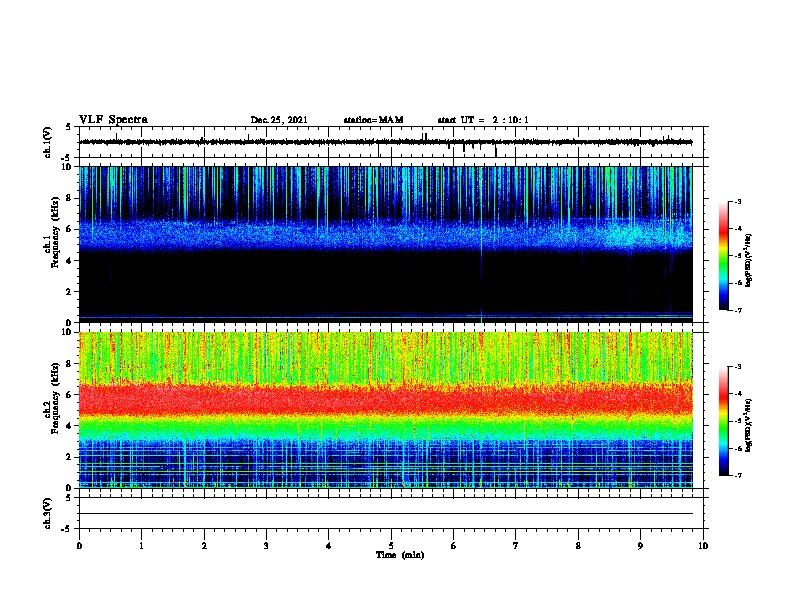The height and width of the screenshot is (612, 792).
Task: Click the "station=MAM" header label
Action: [373, 120]
